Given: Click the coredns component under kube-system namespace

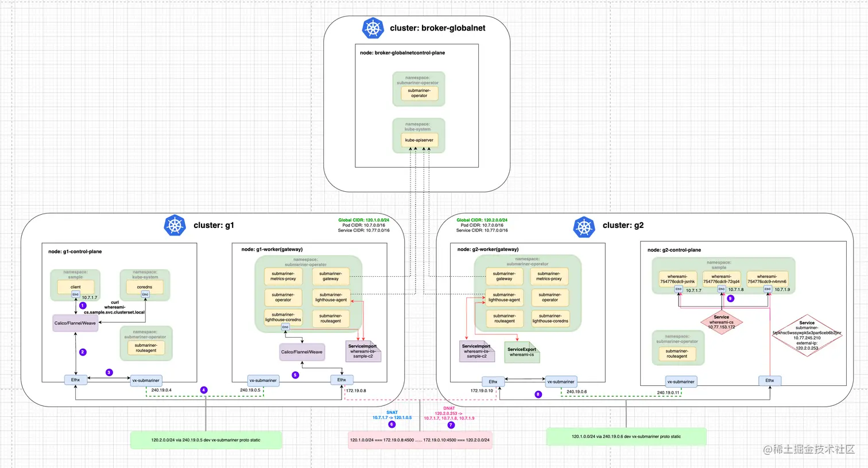Looking at the screenshot, I should pyautogui.click(x=145, y=287).
